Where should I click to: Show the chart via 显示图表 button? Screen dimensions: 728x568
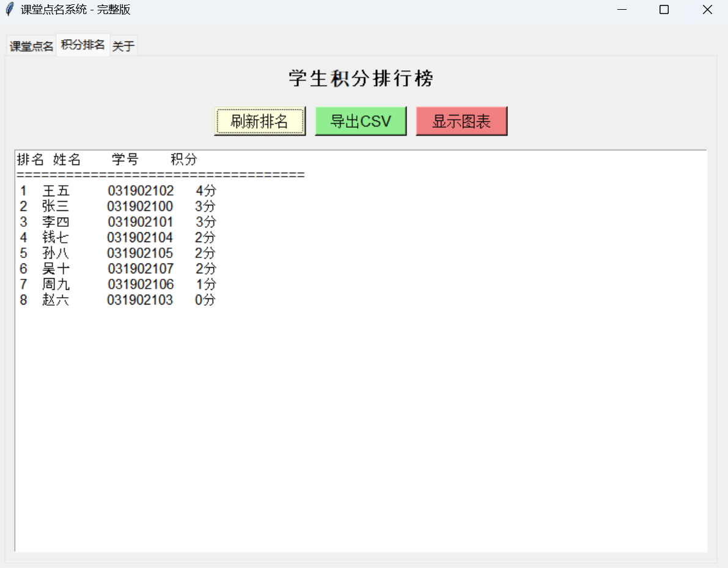point(461,121)
